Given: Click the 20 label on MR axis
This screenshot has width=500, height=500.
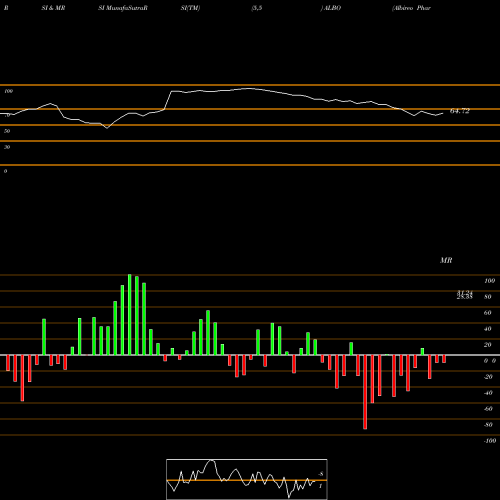Looking at the screenshot, I should coord(488,345).
